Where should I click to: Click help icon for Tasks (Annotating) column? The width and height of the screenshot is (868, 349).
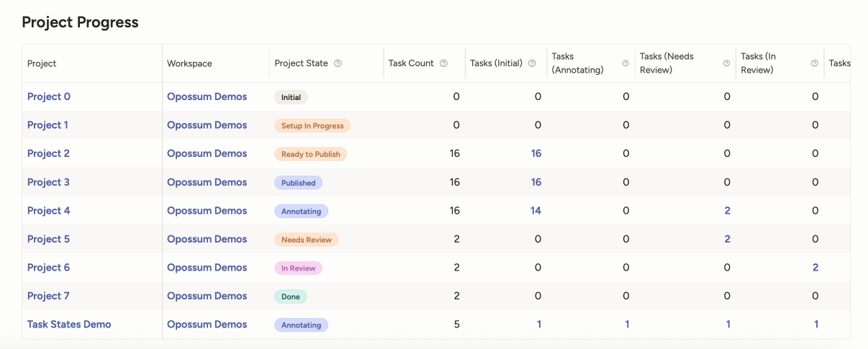click(x=625, y=63)
